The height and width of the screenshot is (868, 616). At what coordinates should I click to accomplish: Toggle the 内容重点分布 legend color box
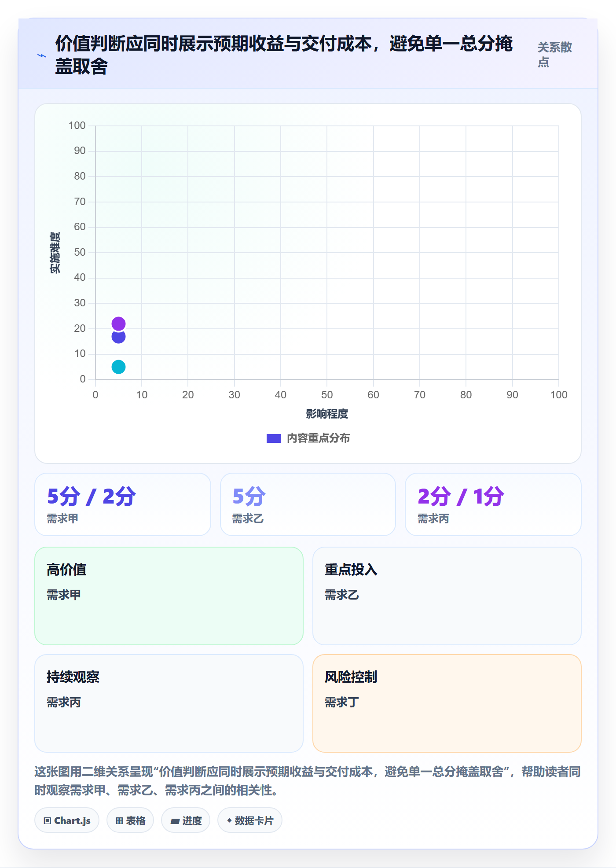(274, 438)
